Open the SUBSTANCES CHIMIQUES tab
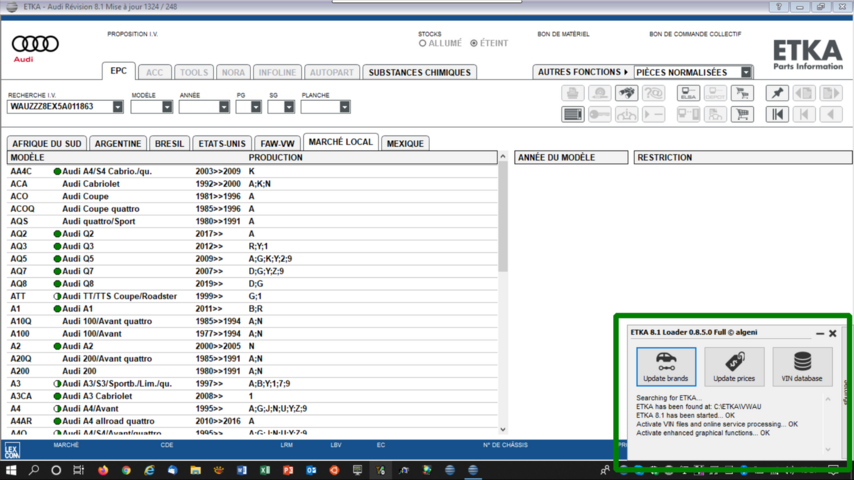The height and width of the screenshot is (480, 854). (x=419, y=72)
